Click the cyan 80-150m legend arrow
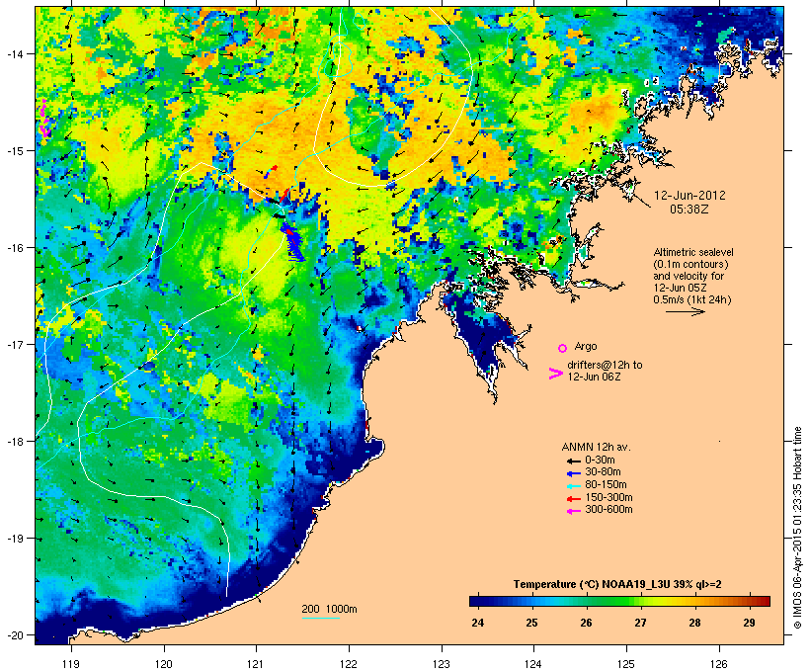 point(573,486)
